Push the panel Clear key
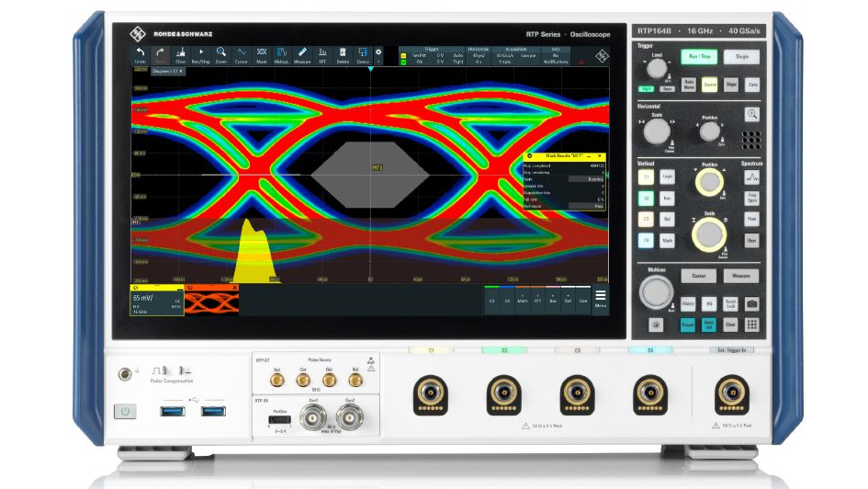Image resolution: width=868 pixels, height=489 pixels. [x=731, y=324]
